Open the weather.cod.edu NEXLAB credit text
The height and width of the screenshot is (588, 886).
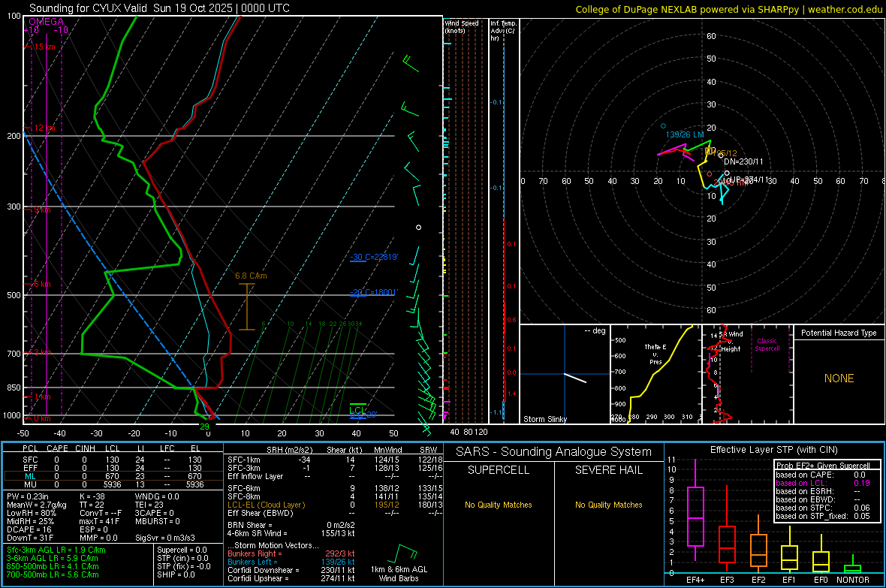click(x=728, y=9)
